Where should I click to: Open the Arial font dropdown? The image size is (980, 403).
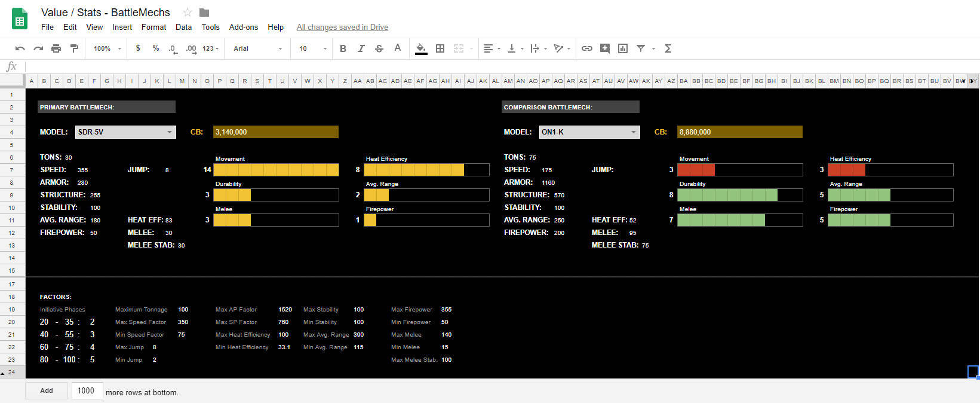click(258, 48)
